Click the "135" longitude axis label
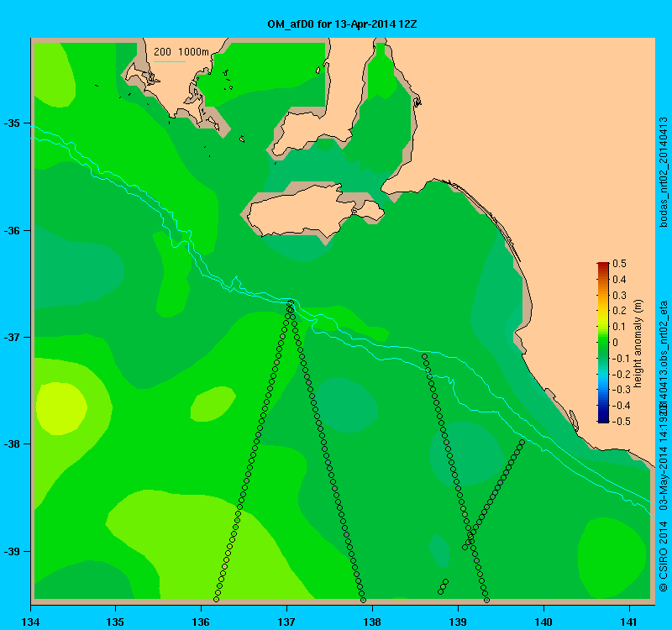The height and width of the screenshot is (630, 672). point(115,622)
